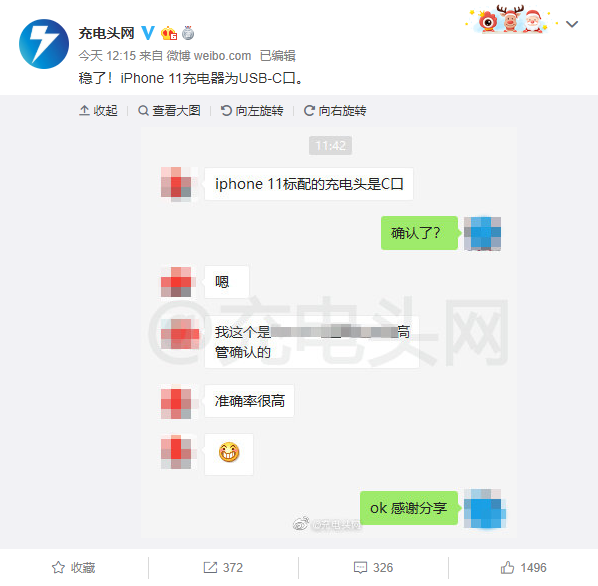This screenshot has height=586, width=598.
Task: Open the 充电头网 lightning avatar
Action: (x=44, y=44)
